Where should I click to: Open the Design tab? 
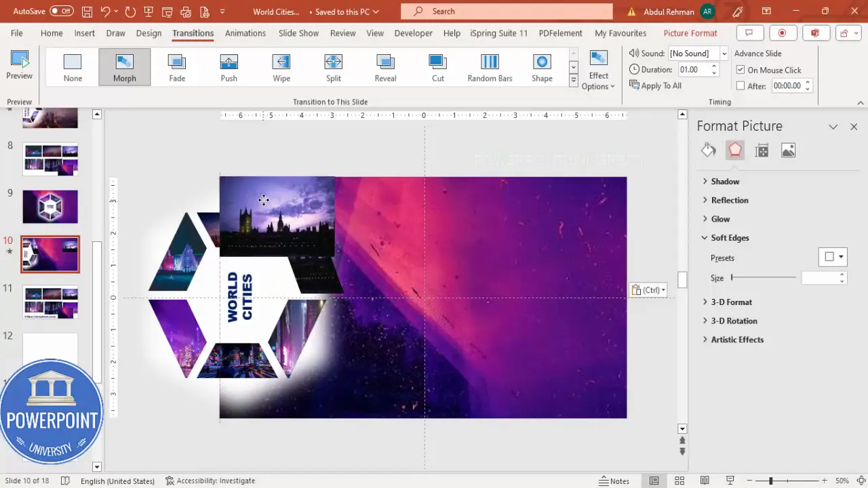(149, 33)
